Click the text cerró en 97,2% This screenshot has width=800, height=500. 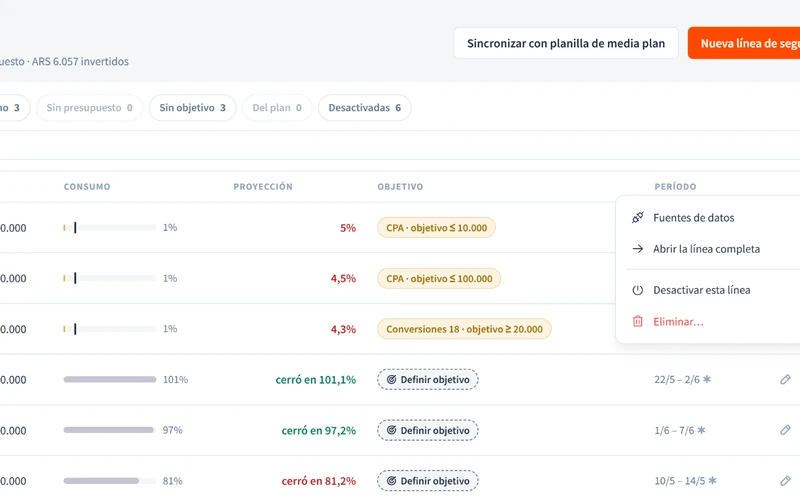(x=319, y=430)
